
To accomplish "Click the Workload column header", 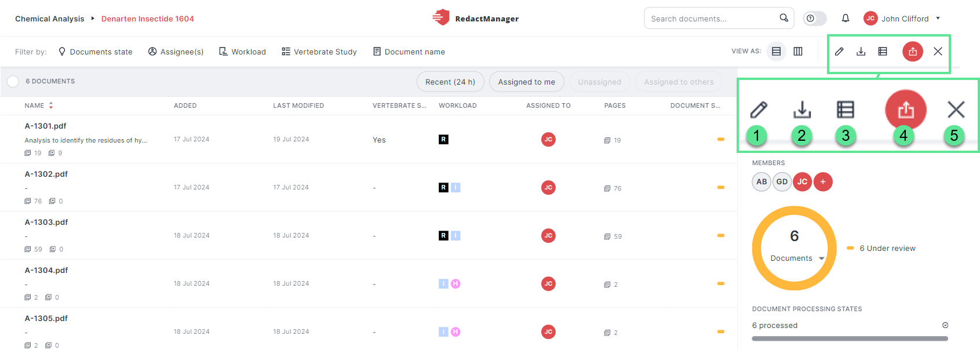I will pos(458,105).
